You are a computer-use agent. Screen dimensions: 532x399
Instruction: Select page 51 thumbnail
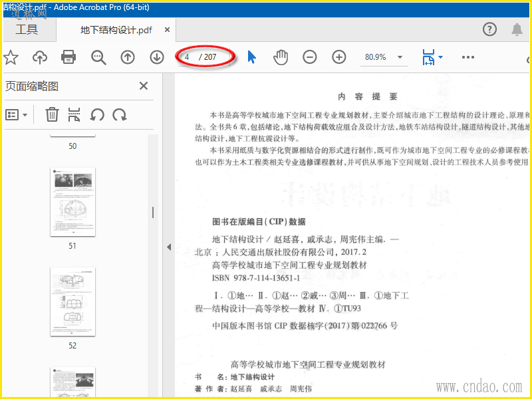point(72,202)
